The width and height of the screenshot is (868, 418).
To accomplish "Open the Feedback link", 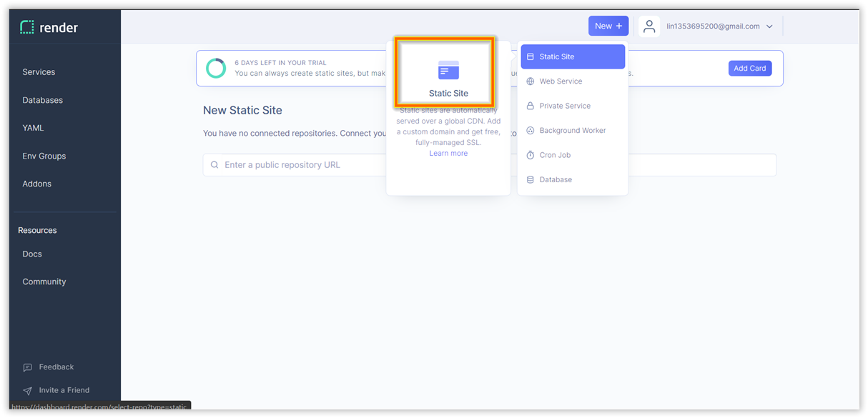I will [56, 367].
